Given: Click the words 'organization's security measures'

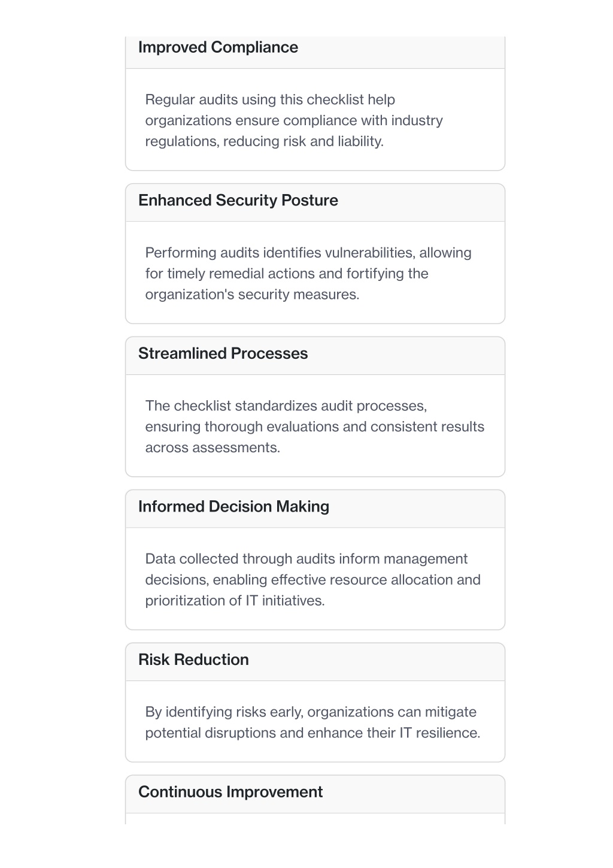Looking at the screenshot, I should tap(251, 295).
